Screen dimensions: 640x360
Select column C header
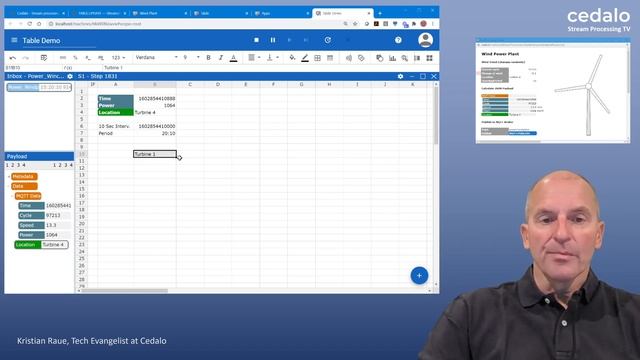click(190, 84)
